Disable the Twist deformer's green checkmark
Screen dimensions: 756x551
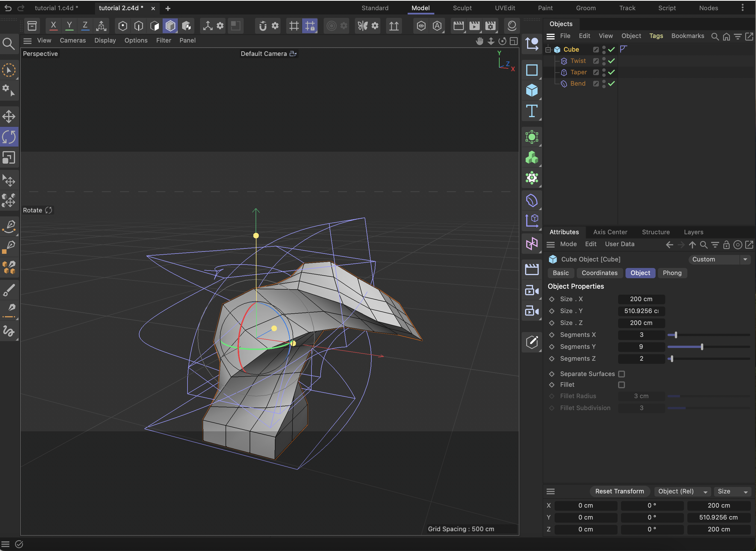point(612,61)
